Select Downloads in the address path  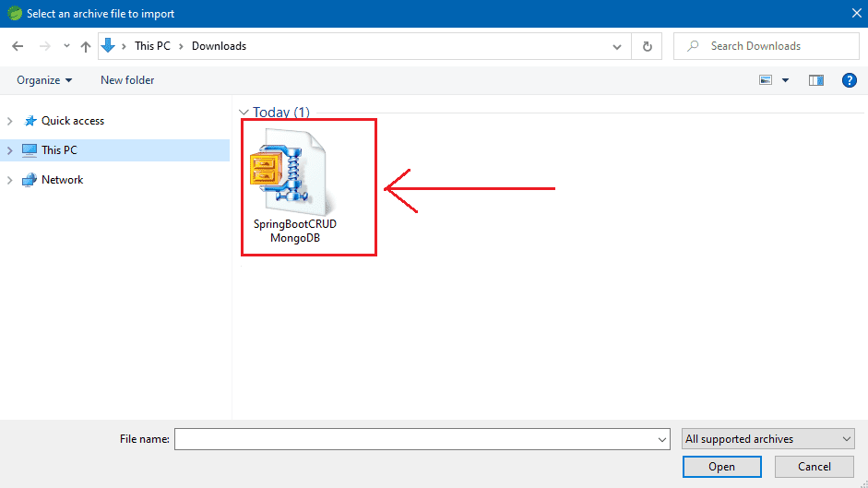click(x=219, y=46)
